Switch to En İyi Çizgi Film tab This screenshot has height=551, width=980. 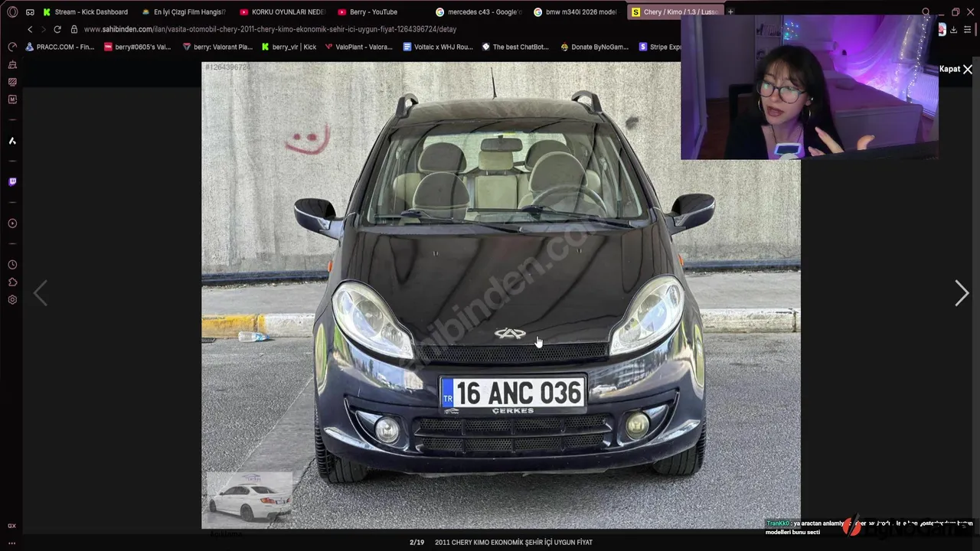[x=184, y=12]
